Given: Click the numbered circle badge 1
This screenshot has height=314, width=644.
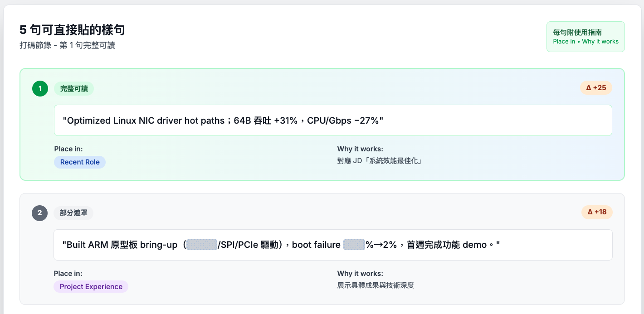Looking at the screenshot, I should pyautogui.click(x=40, y=88).
